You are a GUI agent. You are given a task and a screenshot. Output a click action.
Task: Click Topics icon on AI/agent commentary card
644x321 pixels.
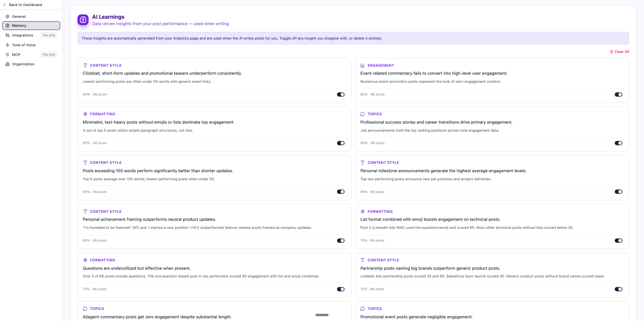point(85,309)
